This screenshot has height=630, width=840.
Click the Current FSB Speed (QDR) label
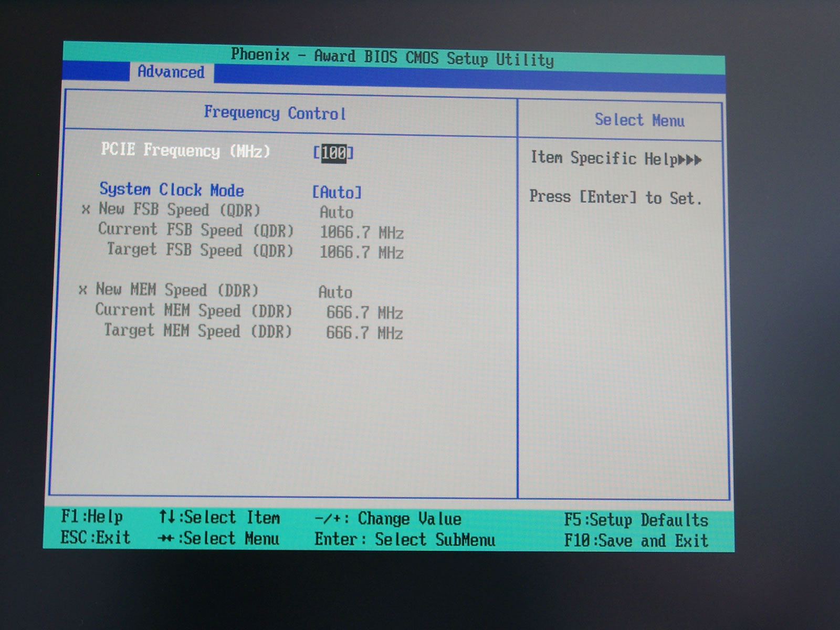pos(196,230)
